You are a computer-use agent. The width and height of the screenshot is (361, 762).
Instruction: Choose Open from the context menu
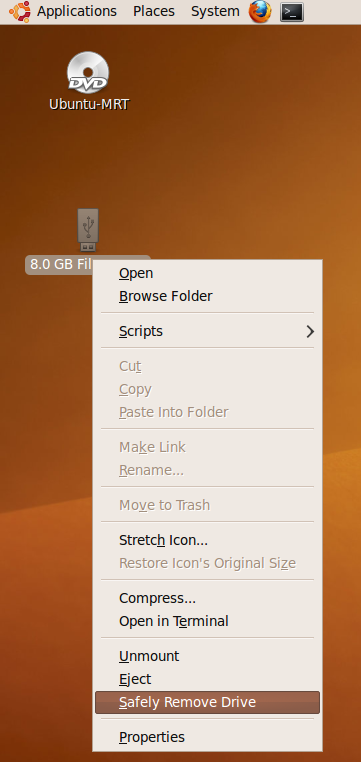pos(207,273)
